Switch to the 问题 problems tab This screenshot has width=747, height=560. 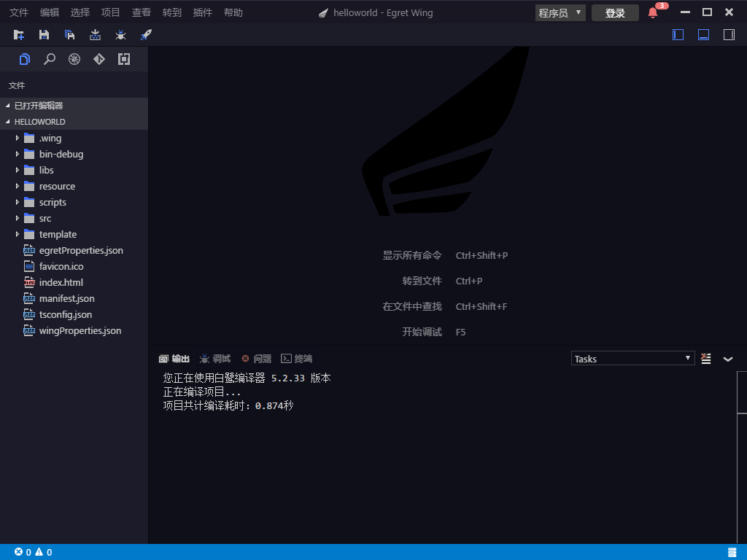(x=256, y=359)
